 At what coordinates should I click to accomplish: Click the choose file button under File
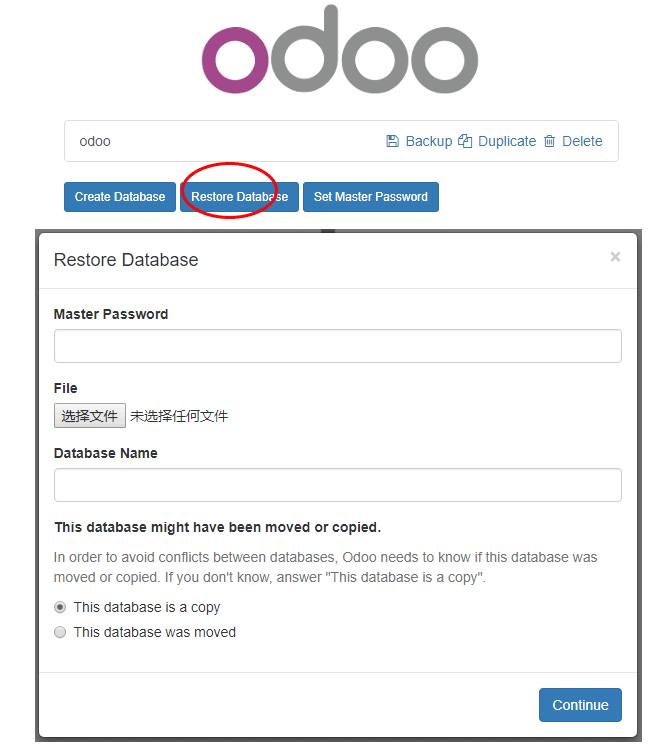pyautogui.click(x=90, y=416)
